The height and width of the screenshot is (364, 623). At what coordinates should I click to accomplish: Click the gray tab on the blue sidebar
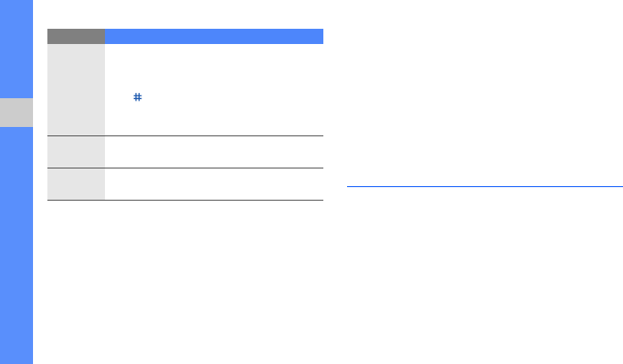tap(16, 113)
